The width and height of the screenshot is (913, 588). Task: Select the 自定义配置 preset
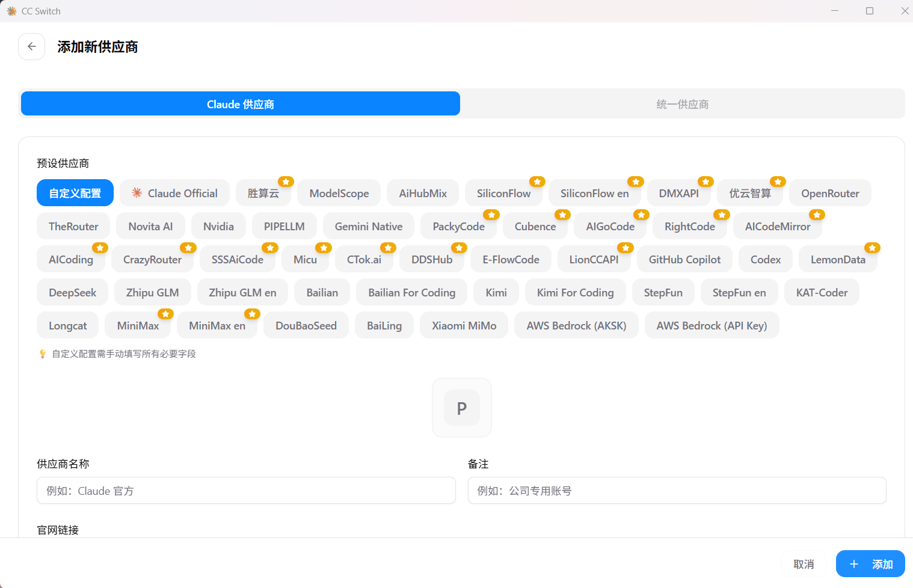coord(75,193)
